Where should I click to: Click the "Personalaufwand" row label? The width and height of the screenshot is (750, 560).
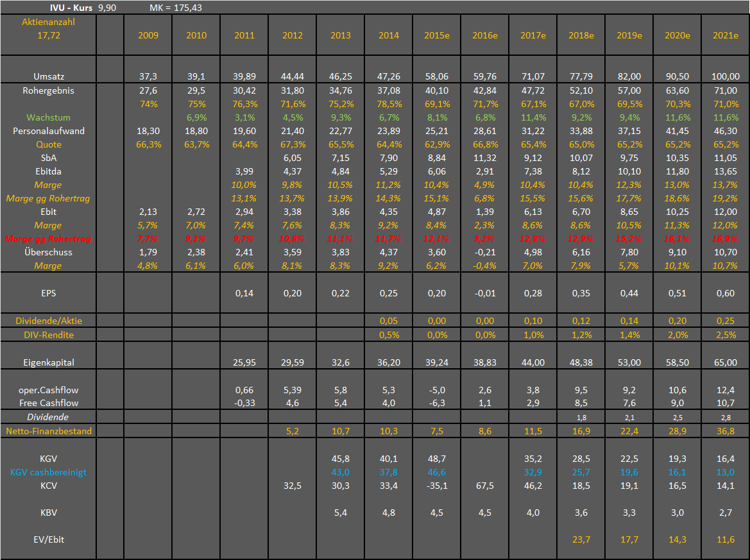click(48, 131)
